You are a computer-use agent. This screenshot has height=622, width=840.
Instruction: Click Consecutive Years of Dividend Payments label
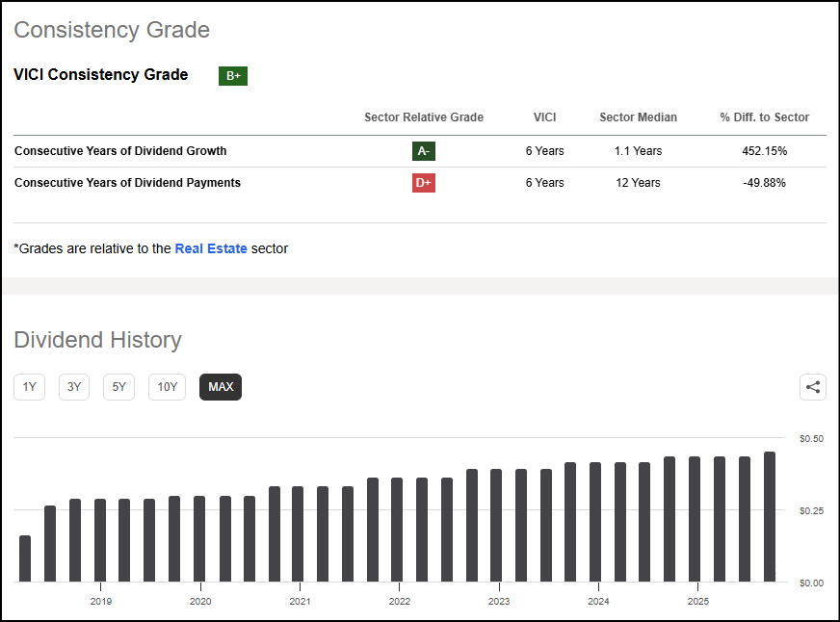[127, 183]
